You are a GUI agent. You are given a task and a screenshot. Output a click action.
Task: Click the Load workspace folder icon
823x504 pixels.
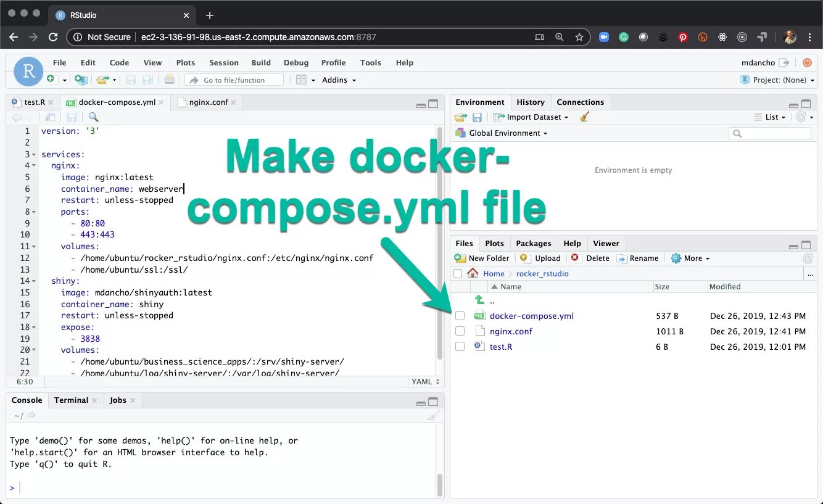pos(461,117)
